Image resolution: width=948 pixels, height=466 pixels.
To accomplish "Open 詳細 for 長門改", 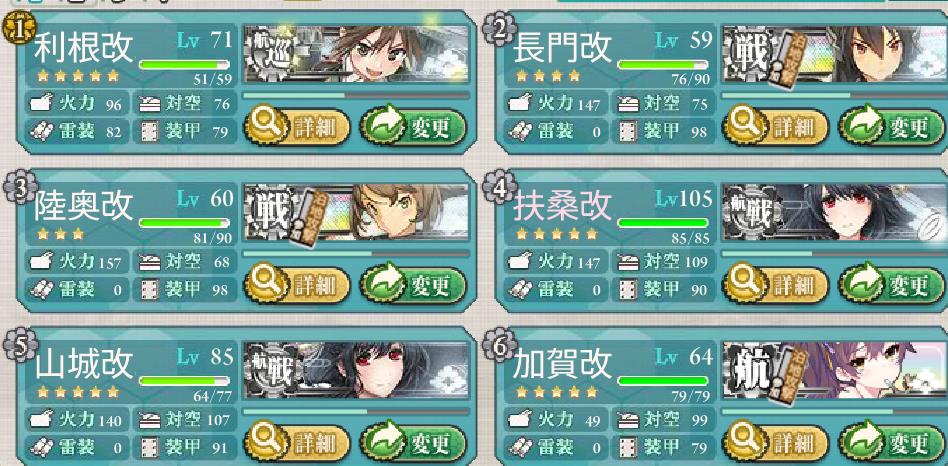I will [776, 127].
